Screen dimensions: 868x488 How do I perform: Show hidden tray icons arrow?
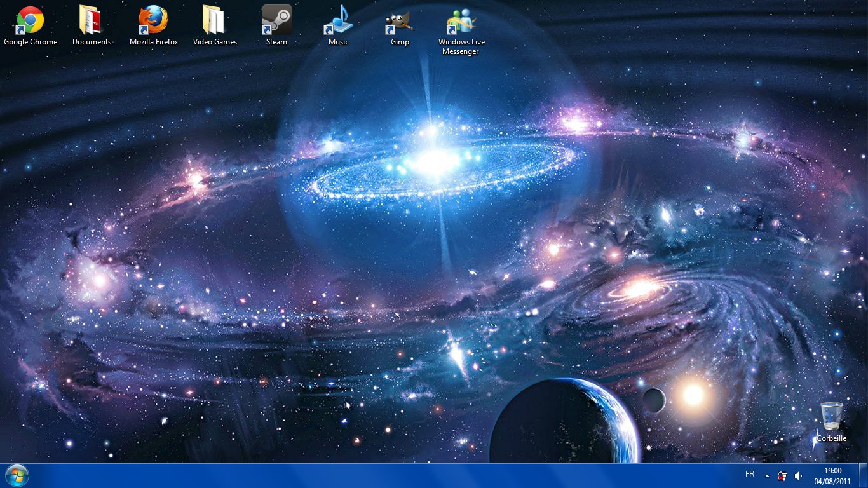[767, 476]
